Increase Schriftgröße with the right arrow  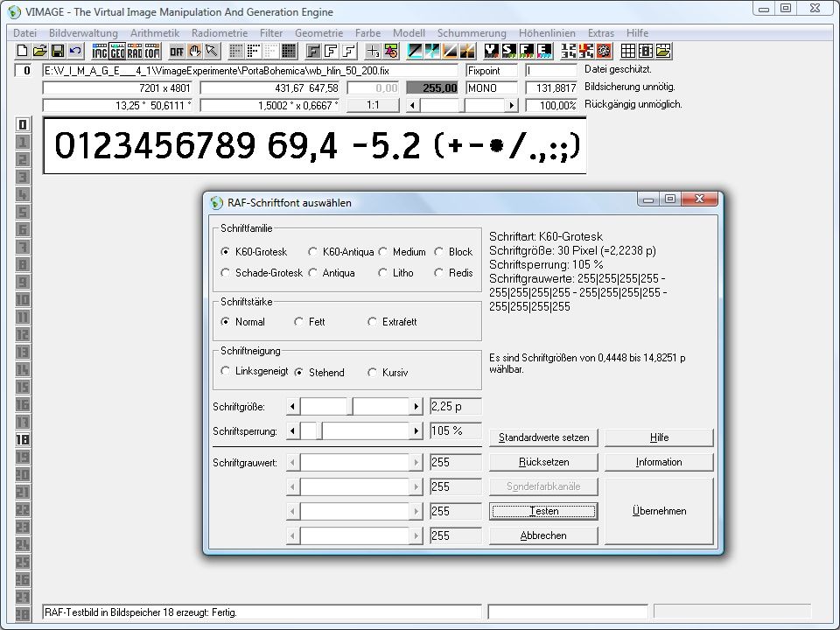(416, 407)
